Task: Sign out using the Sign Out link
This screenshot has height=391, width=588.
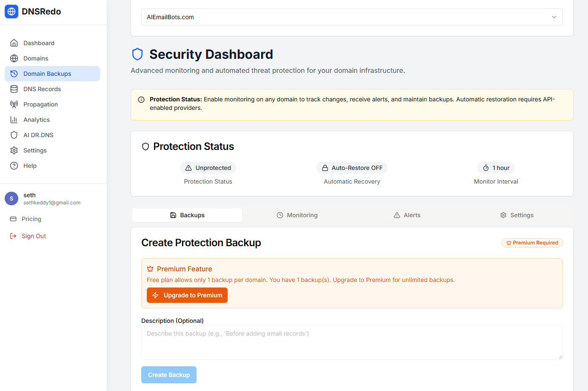Action: tap(34, 236)
